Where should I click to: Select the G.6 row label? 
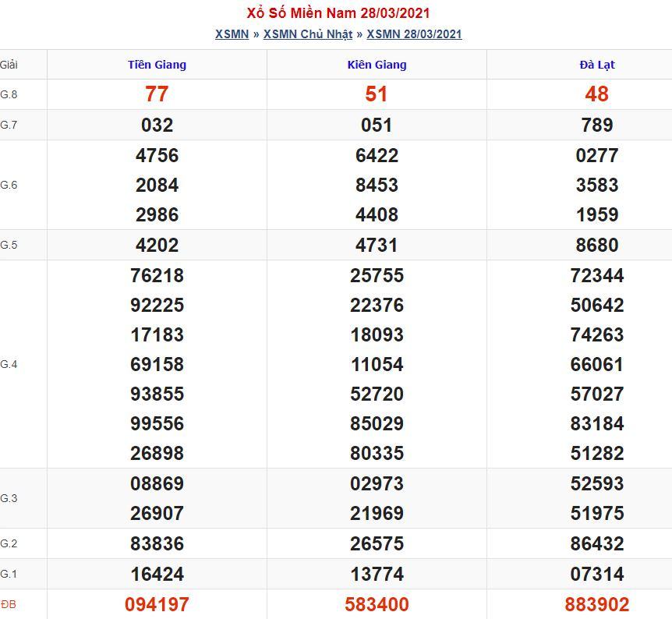click(x=9, y=185)
